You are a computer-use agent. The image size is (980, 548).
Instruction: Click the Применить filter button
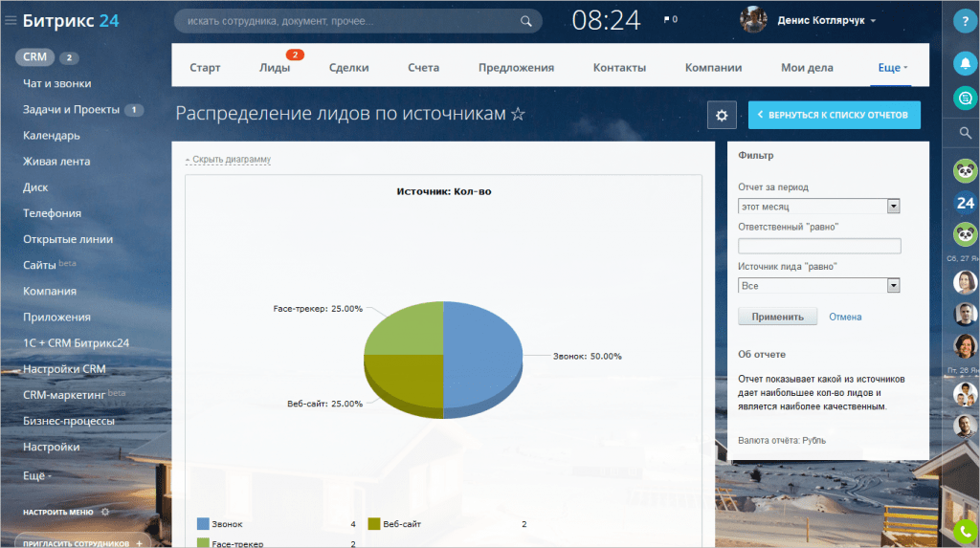point(777,317)
